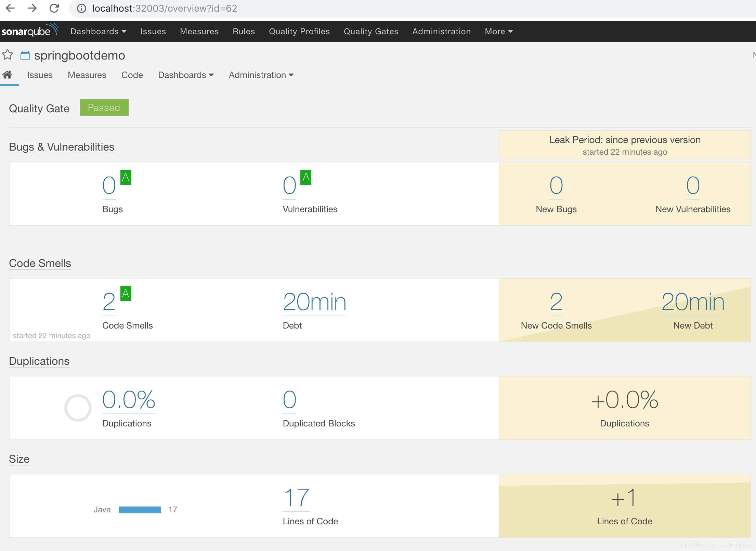The height and width of the screenshot is (551, 756).
Task: Open Issues in the top navigation bar
Action: [x=153, y=31]
